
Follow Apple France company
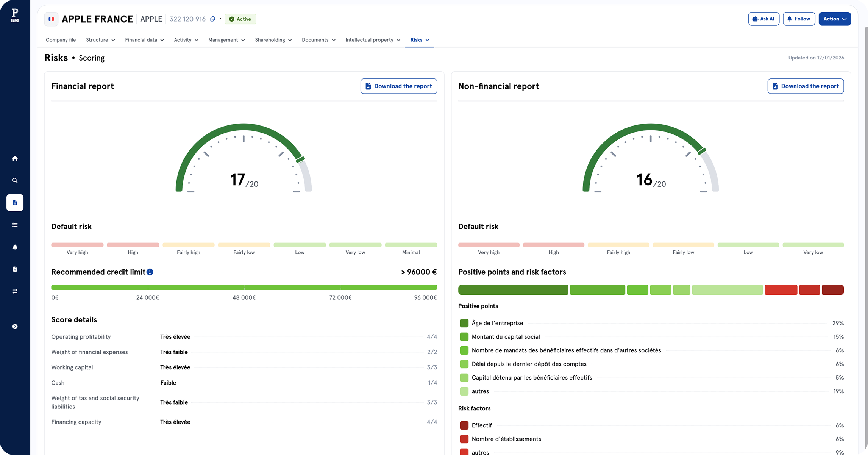coord(798,19)
